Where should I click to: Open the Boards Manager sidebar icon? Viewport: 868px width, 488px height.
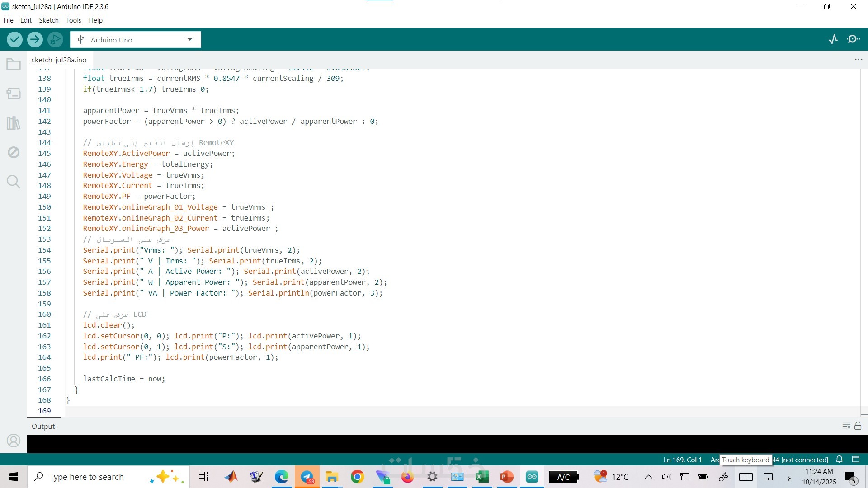pyautogui.click(x=14, y=94)
